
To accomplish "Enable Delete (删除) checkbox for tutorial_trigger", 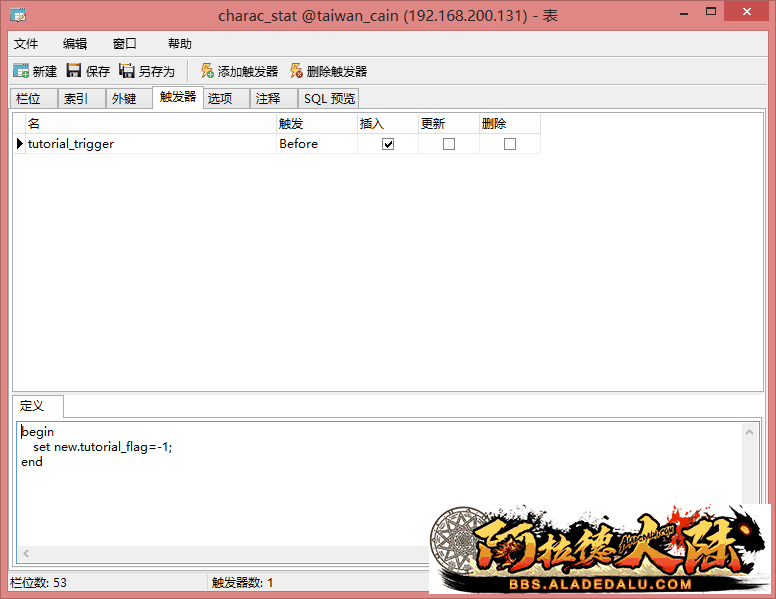I will pos(510,144).
